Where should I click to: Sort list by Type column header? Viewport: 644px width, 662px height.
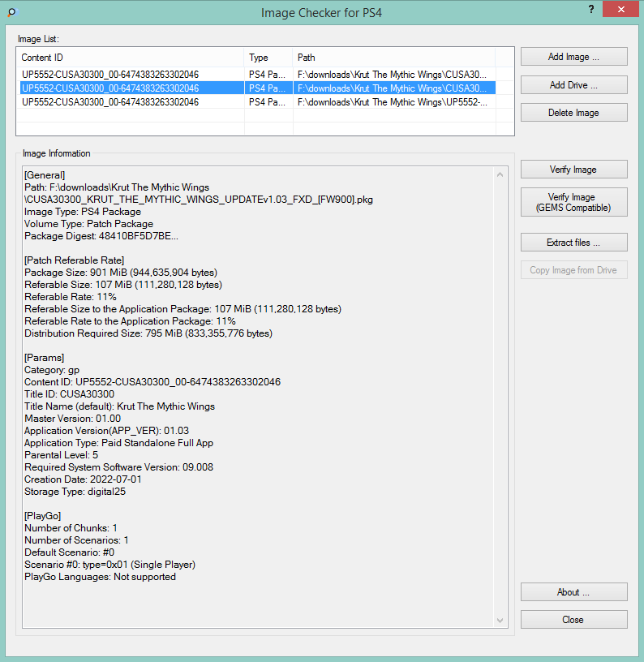[268, 58]
